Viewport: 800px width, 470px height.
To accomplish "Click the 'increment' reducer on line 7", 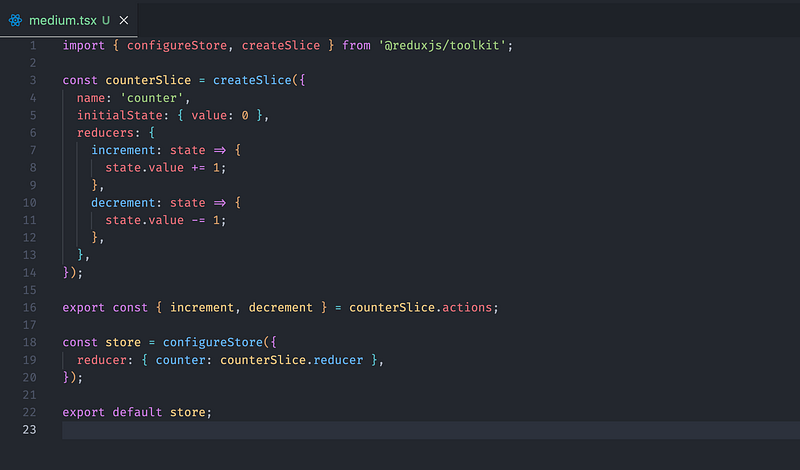I will tap(123, 150).
